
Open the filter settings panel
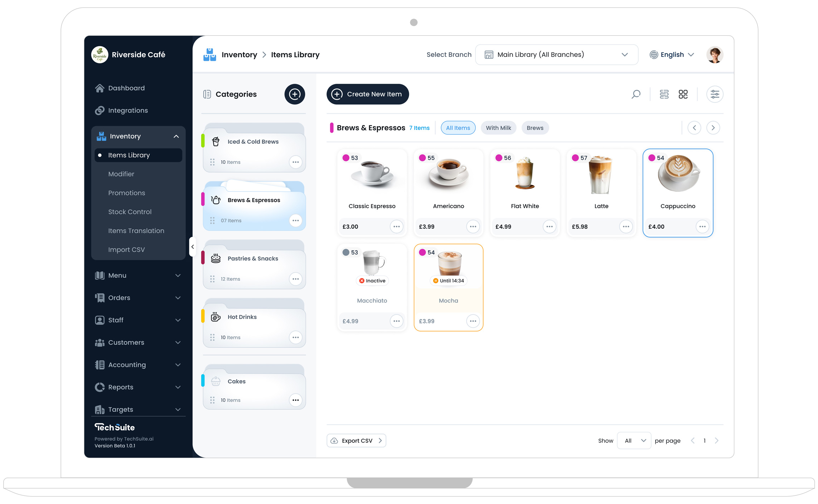(715, 94)
